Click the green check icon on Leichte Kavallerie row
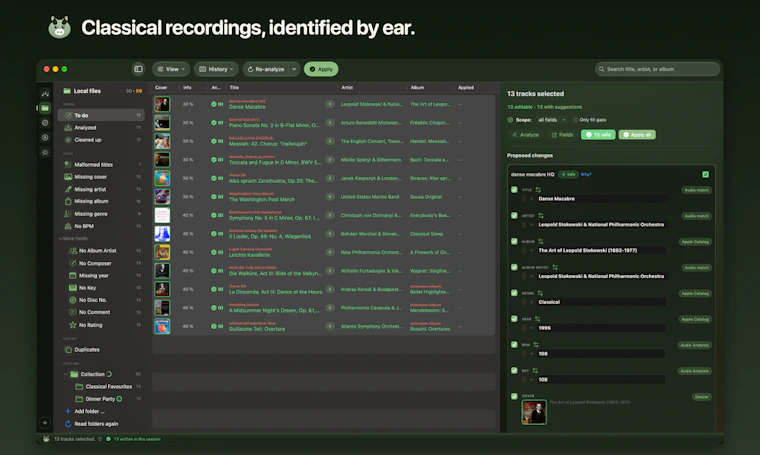This screenshot has width=760, height=455. (214, 252)
